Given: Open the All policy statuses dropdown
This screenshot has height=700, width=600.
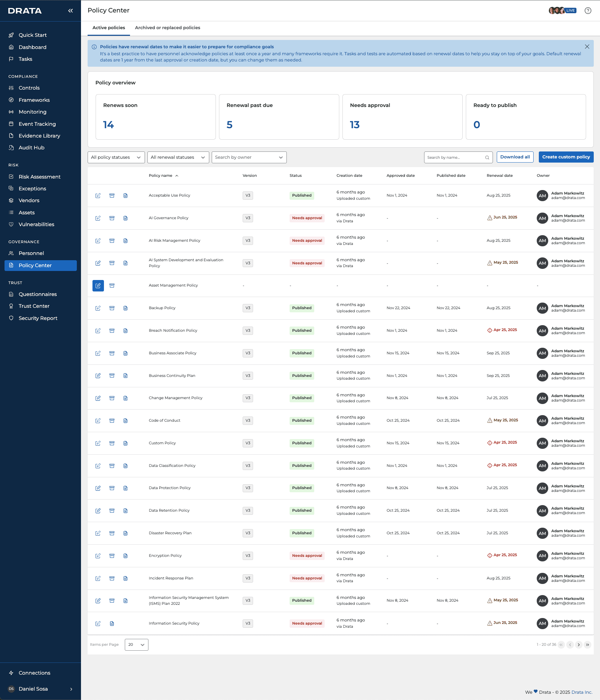Looking at the screenshot, I should coord(116,157).
